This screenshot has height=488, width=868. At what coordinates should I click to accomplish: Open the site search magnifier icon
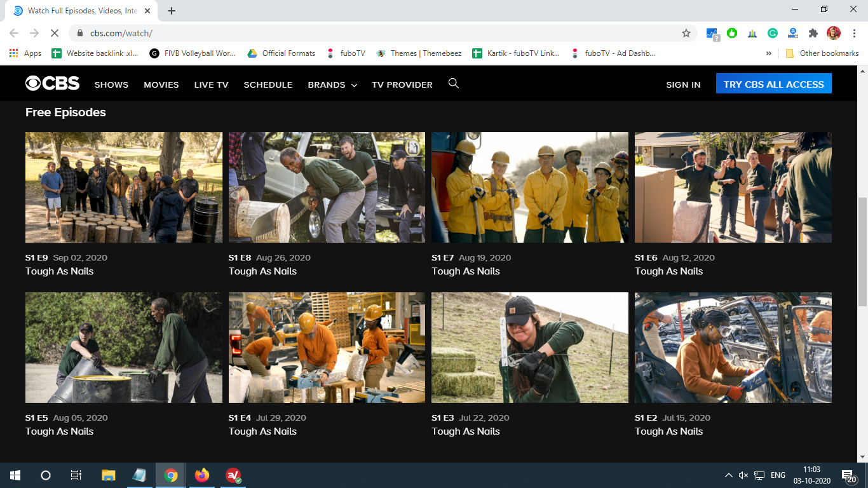click(x=454, y=83)
